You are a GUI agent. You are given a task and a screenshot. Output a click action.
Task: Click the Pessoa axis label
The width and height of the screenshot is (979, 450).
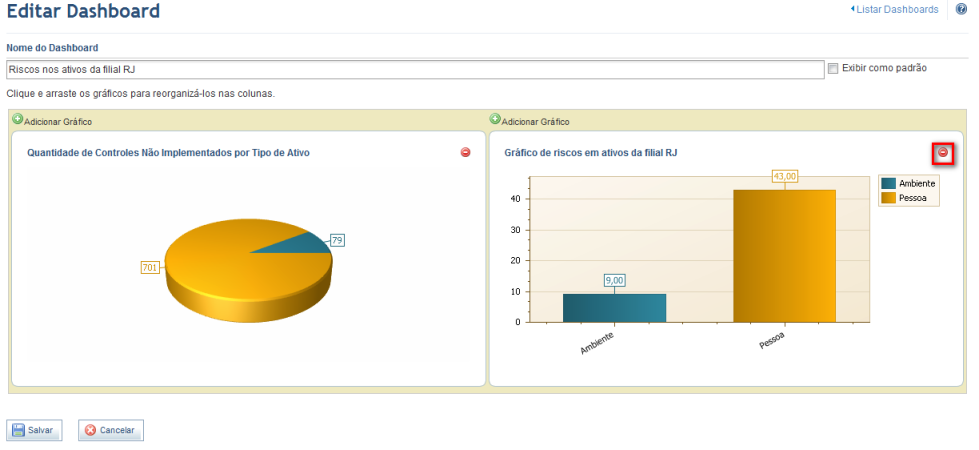(772, 340)
